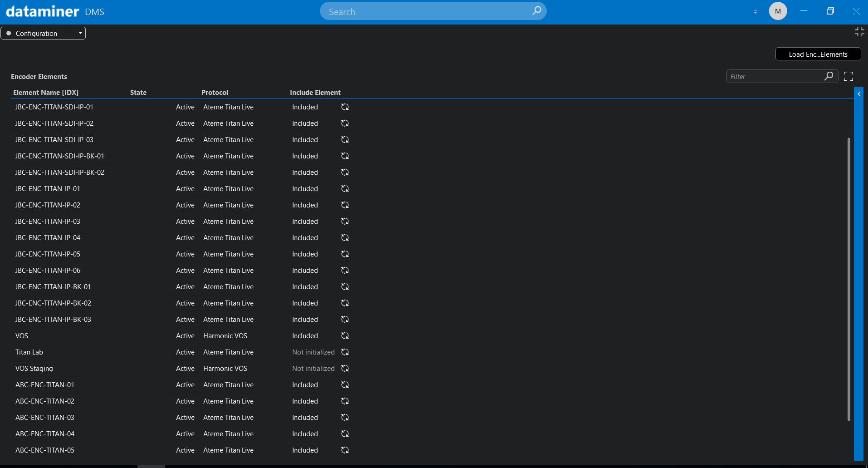Click Ateme Titan Live for ABC-ENC-TITAN-03
The height and width of the screenshot is (468, 868).
point(228,418)
